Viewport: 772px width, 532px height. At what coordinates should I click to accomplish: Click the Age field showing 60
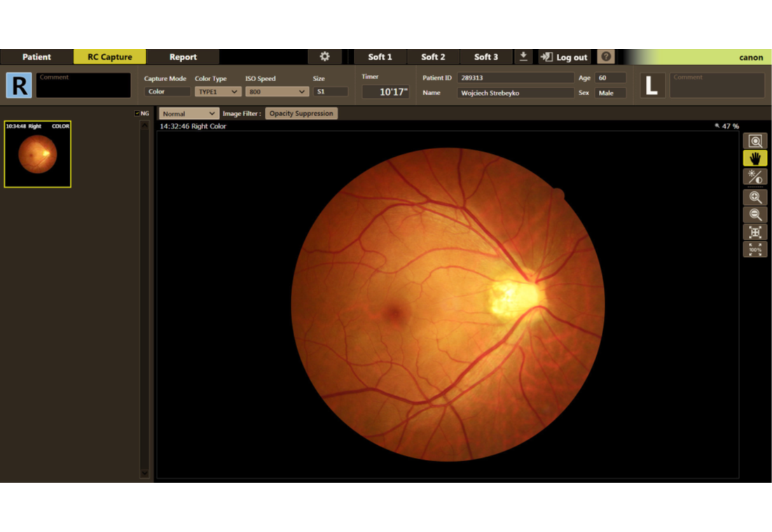610,78
